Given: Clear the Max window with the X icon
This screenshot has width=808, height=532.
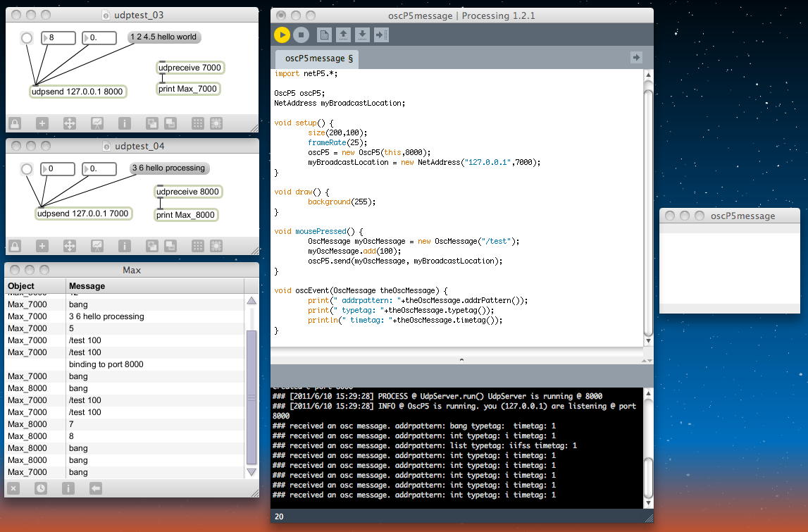Looking at the screenshot, I should [x=15, y=488].
